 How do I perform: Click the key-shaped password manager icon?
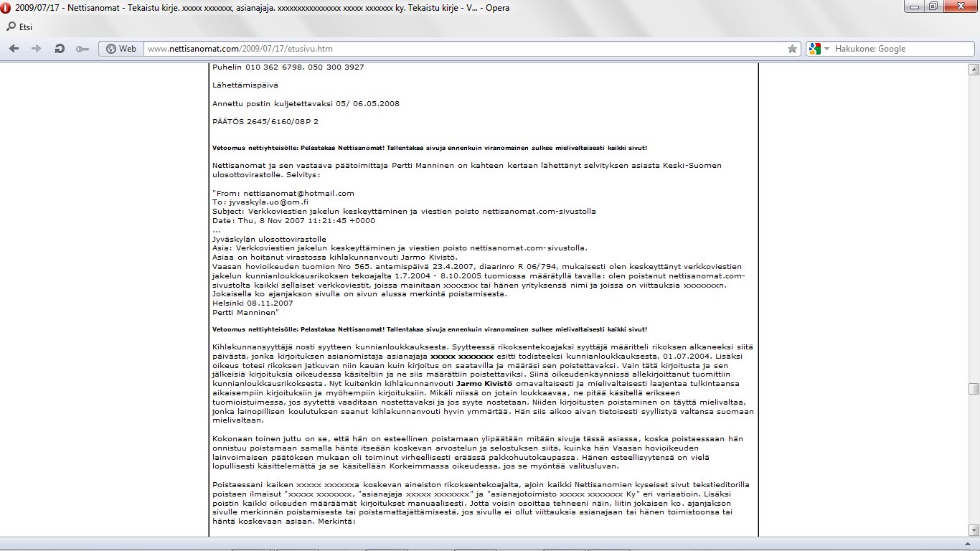(82, 49)
